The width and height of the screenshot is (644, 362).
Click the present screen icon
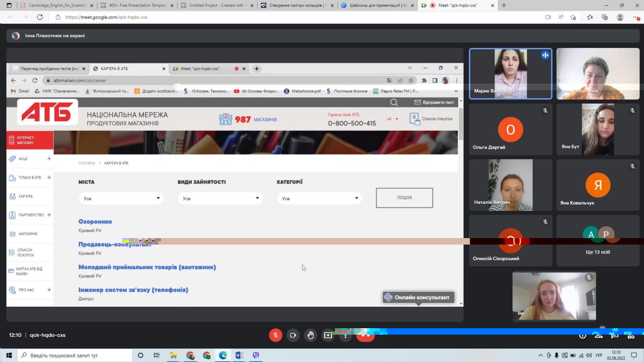[x=328, y=335]
